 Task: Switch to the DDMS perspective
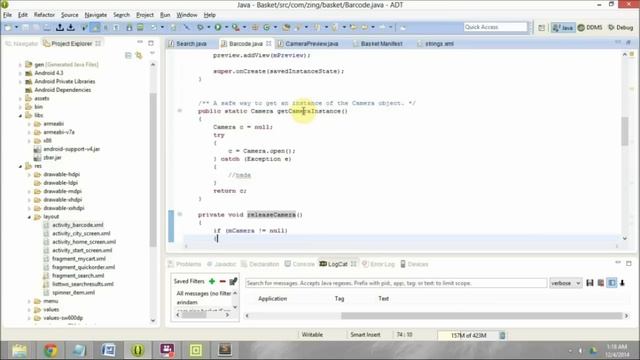[590, 28]
